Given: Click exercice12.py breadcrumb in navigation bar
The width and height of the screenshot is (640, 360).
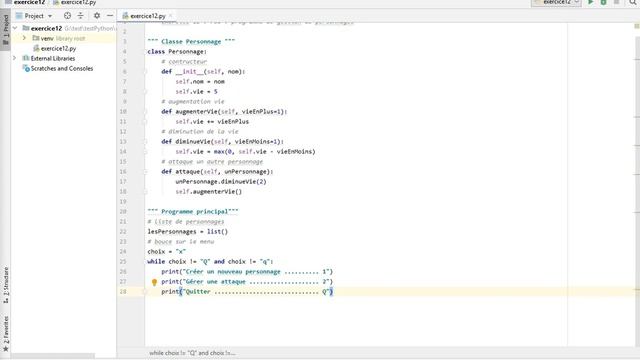Looking at the screenshot, I should tap(78, 2).
